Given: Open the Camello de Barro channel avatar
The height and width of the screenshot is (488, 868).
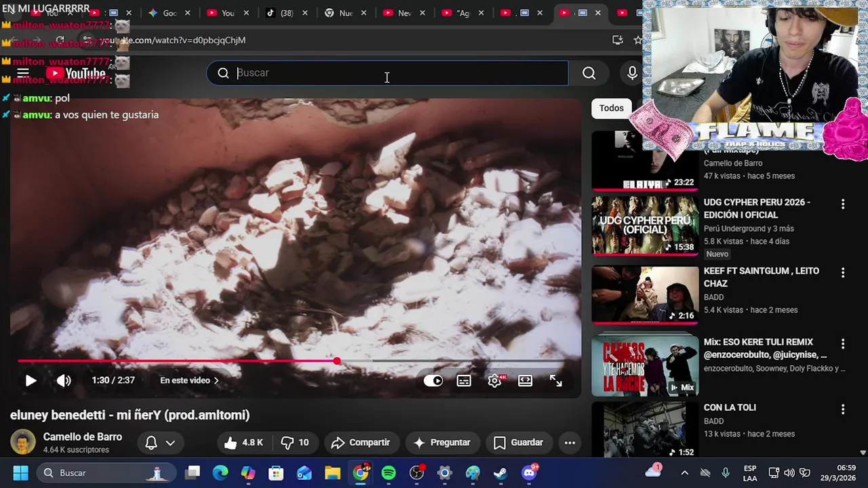Looking at the screenshot, I should 23,442.
